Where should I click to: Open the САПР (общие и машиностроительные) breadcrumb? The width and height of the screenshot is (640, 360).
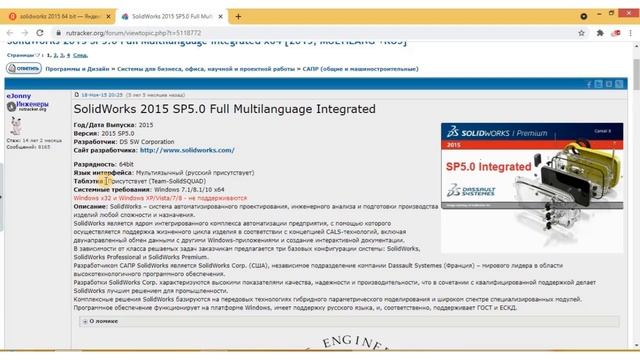pyautogui.click(x=360, y=69)
